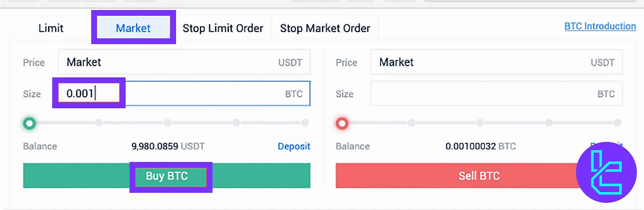Set buy slider to second stop
The height and width of the screenshot is (210, 644).
(99, 123)
